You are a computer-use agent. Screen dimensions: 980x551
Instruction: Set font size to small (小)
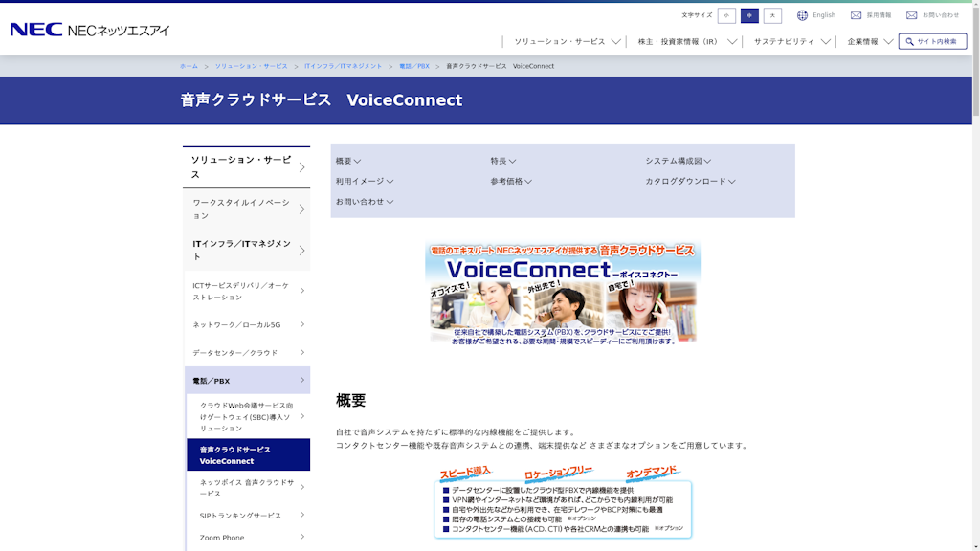pos(726,15)
